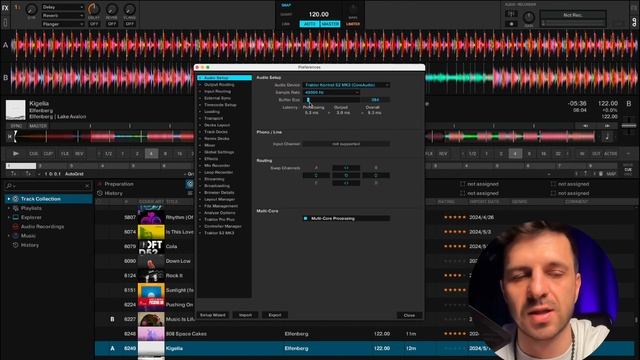
Task: Expand the Track Collection tree node
Action: pyautogui.click(x=9, y=199)
